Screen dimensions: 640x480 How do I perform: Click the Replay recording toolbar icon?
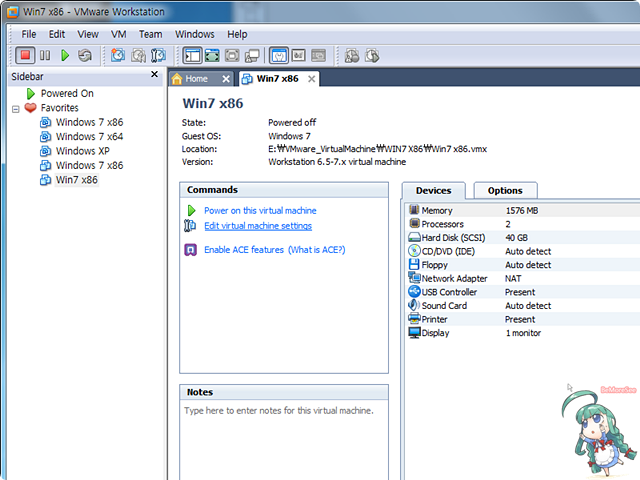(372, 56)
